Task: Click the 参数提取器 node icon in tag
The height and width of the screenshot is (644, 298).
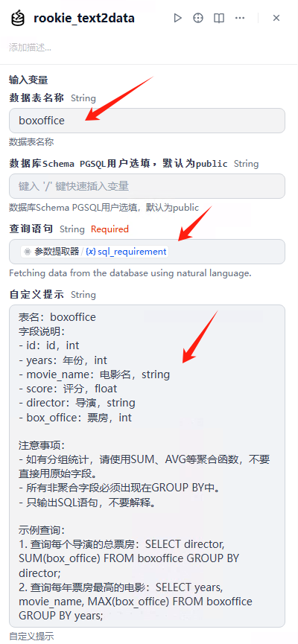Action: [28, 252]
